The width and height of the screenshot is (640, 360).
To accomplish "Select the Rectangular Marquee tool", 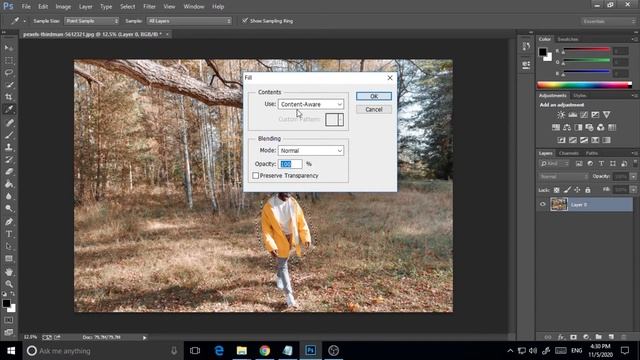I will [x=9, y=60].
